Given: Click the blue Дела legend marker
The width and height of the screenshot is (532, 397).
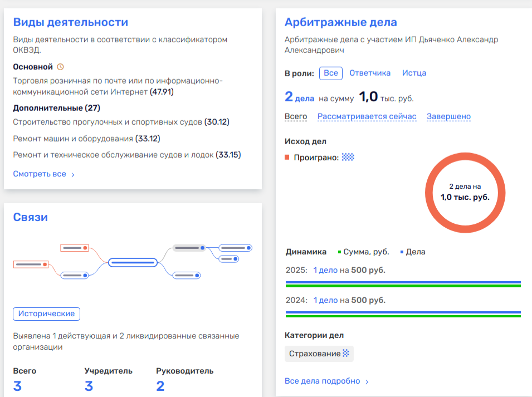Looking at the screenshot, I should [x=402, y=252].
